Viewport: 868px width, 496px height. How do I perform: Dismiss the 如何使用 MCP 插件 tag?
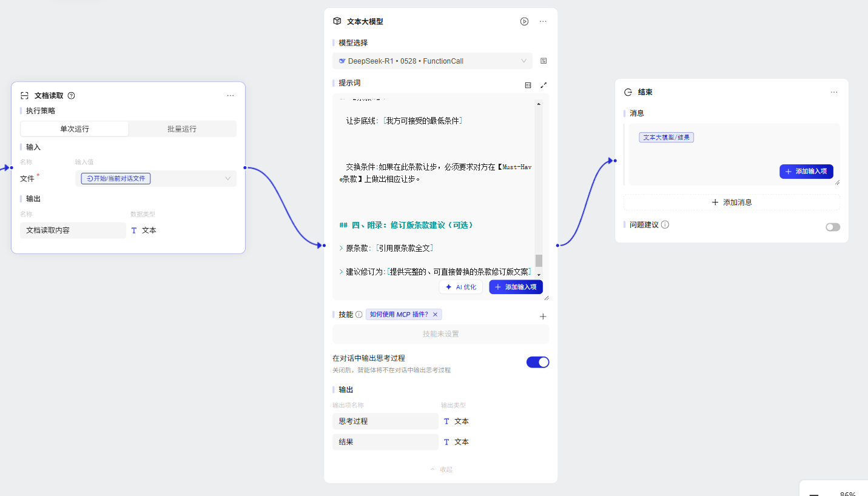pyautogui.click(x=435, y=315)
